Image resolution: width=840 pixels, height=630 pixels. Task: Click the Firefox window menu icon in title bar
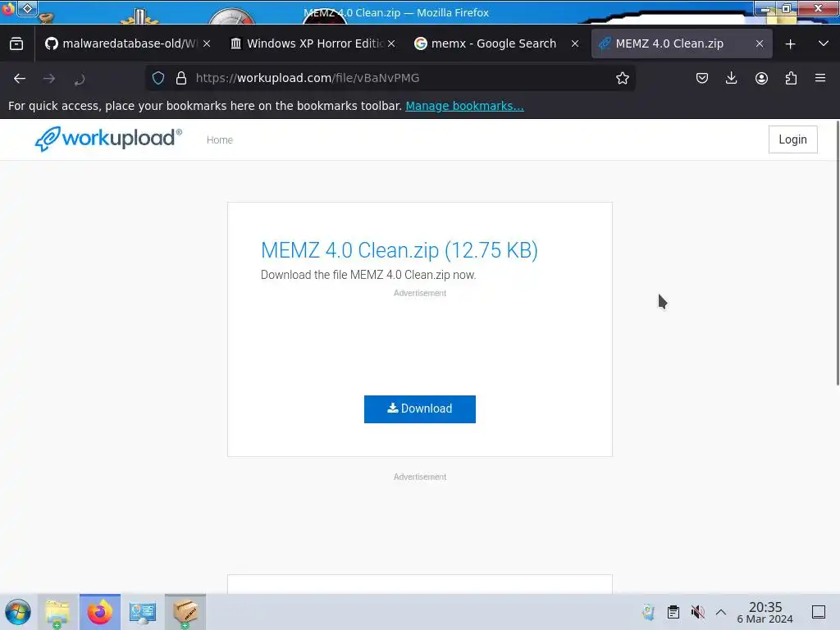coord(8,8)
